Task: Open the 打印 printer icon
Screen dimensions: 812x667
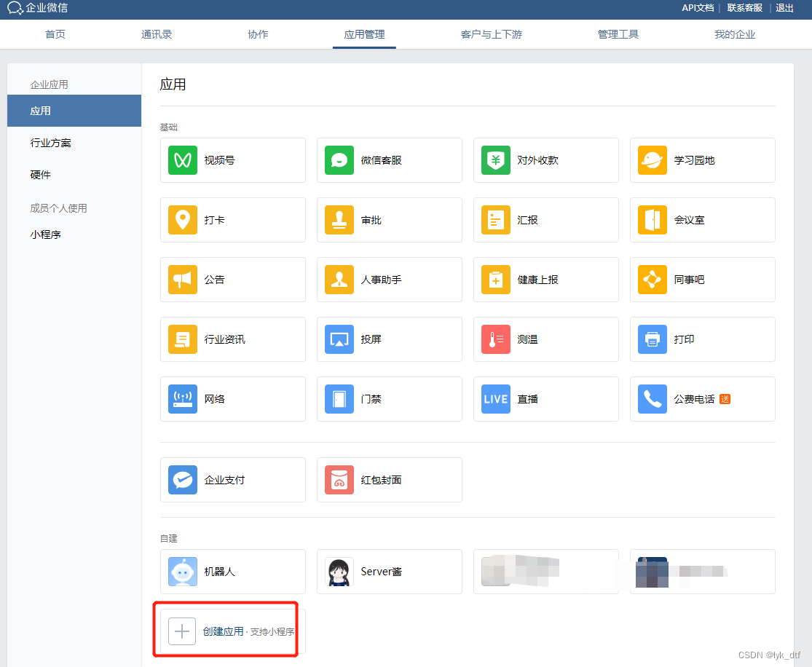Action: pyautogui.click(x=652, y=339)
